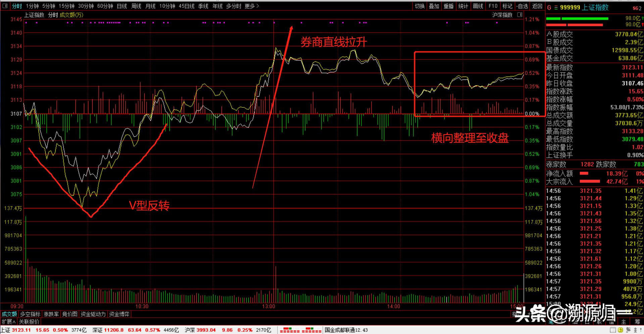
Task: Click the 国金成都联通 server status text
Action: click(346, 330)
